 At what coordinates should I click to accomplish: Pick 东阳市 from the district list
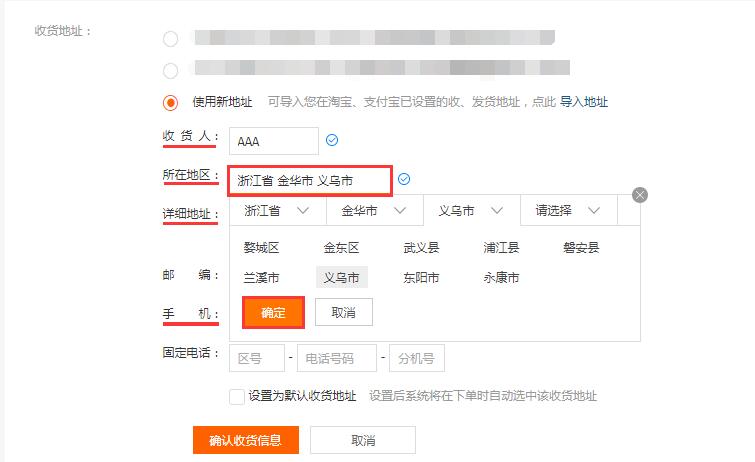[x=421, y=278]
